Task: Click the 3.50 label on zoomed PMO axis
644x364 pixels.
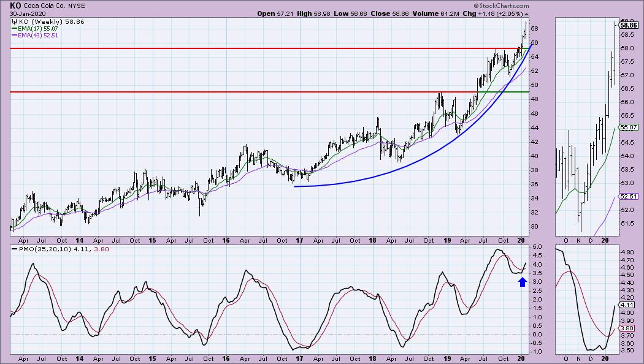Action: pos(627,351)
